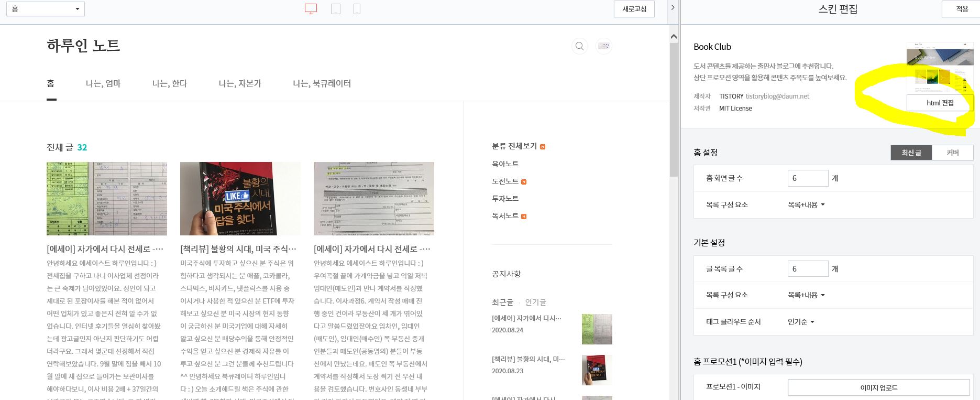Image resolution: width=980 pixels, height=400 pixels.
Task: Click tistoryblog@daum.net author text
Action: 777,96
